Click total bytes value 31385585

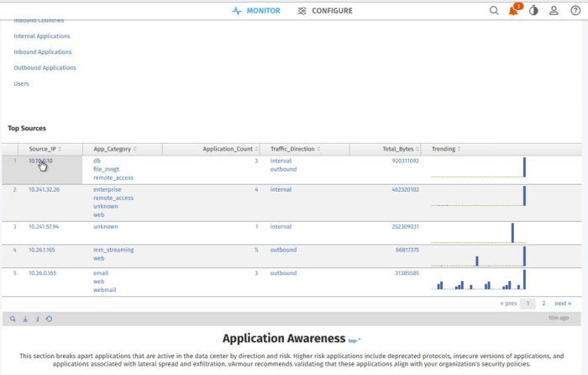click(x=407, y=273)
